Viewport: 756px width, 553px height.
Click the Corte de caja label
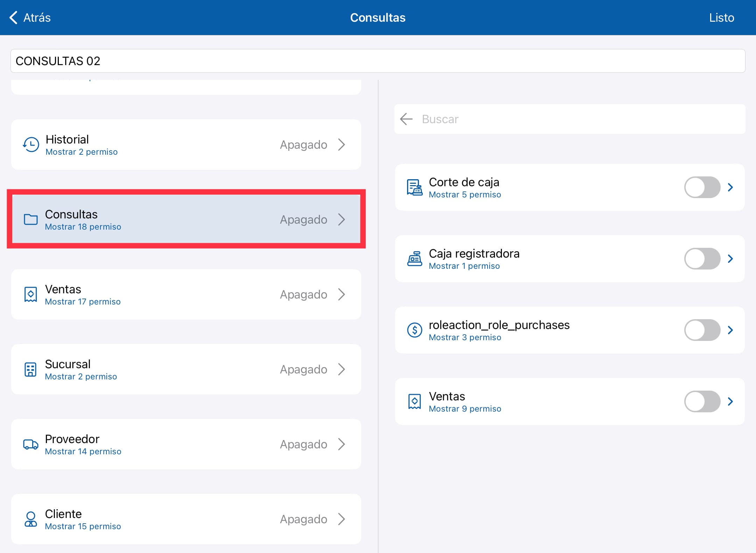(x=464, y=182)
